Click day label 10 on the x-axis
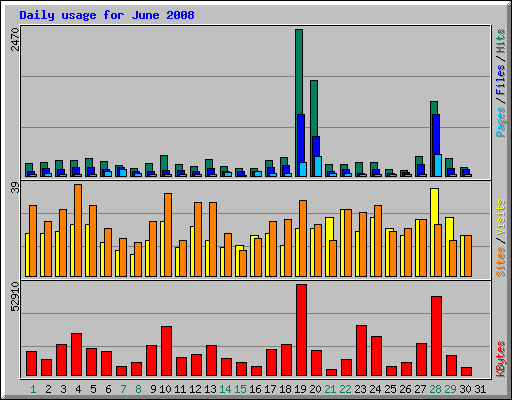The width and height of the screenshot is (512, 400). click(165, 389)
